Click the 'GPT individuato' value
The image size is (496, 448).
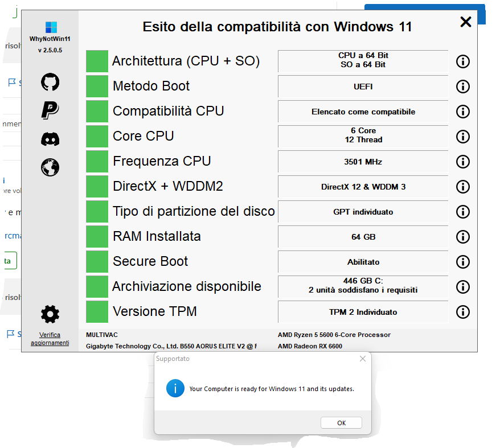pos(363,212)
